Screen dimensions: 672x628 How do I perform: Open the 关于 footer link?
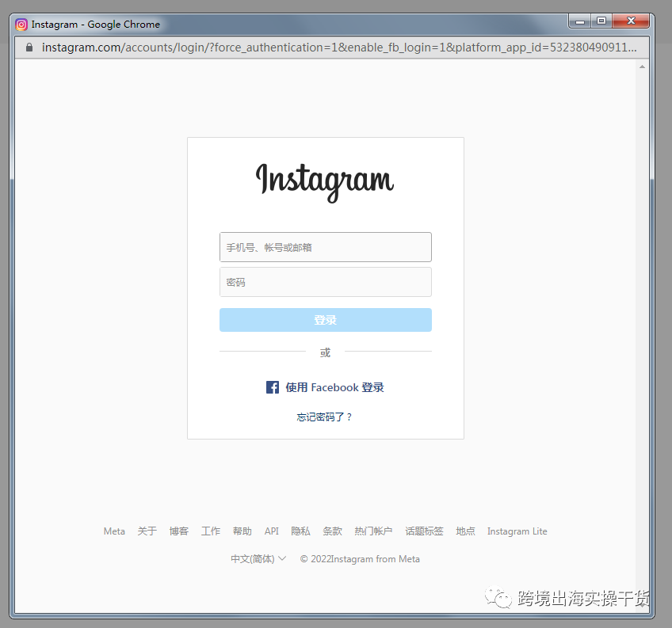pos(147,531)
